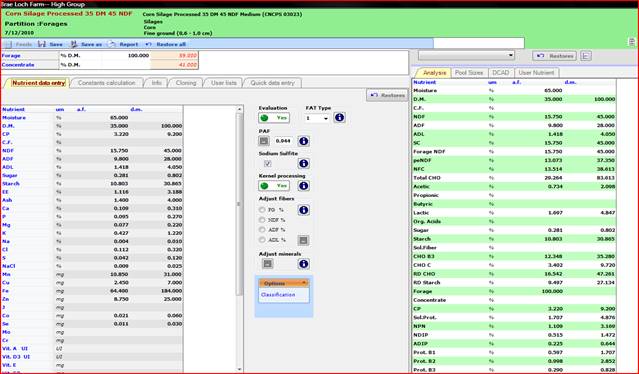Click scroll up arrow of nutrient list
Viewport: 639px width, 374px height.
239,109
